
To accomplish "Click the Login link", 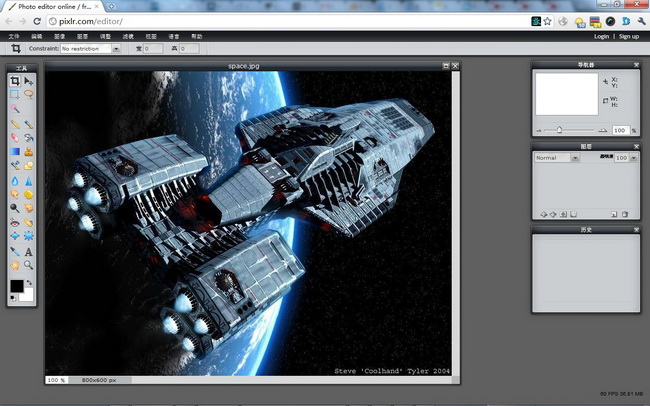I will 601,36.
